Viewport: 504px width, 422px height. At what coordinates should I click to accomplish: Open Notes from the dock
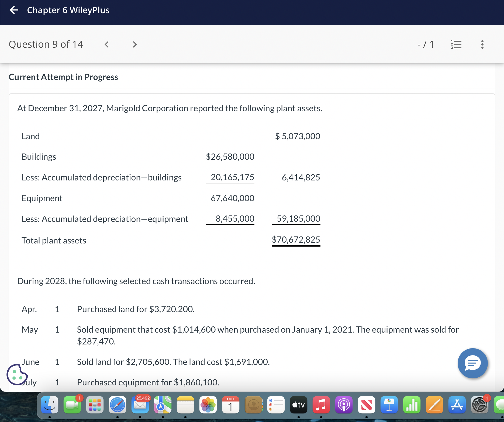(x=185, y=405)
